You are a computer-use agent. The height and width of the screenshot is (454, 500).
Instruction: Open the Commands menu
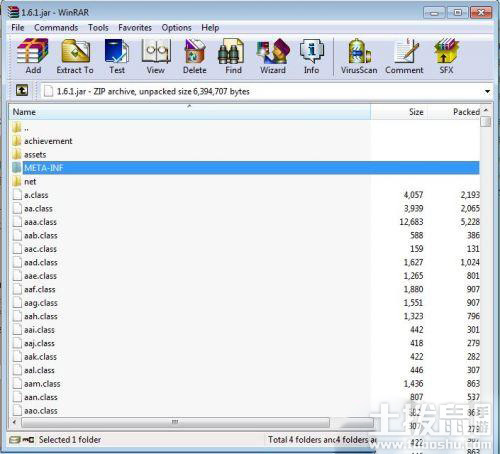pyautogui.click(x=56, y=27)
